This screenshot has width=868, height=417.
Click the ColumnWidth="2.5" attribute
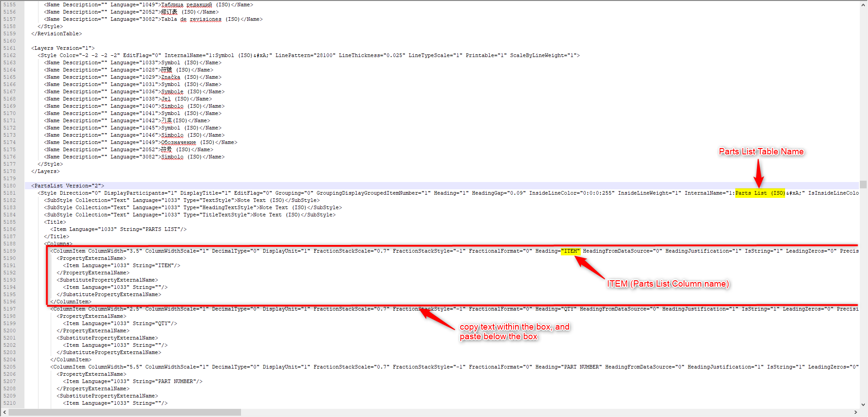click(115, 309)
